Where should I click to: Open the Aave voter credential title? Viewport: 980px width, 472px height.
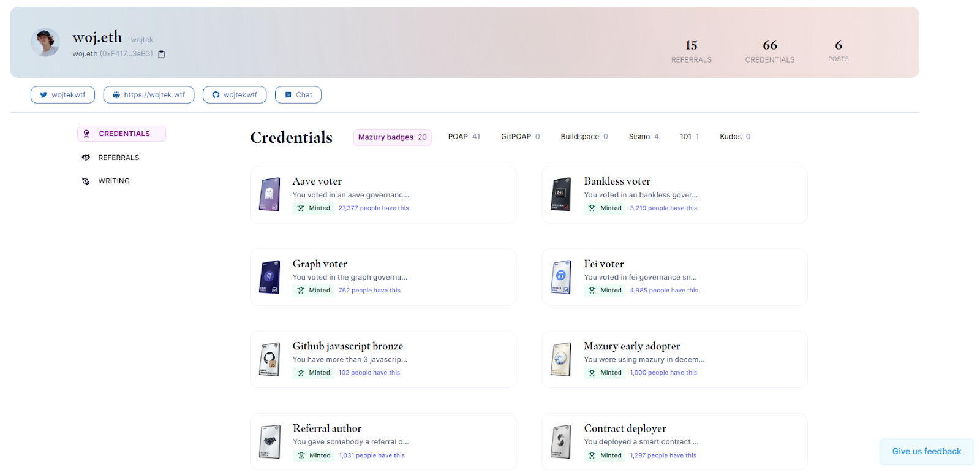317,181
